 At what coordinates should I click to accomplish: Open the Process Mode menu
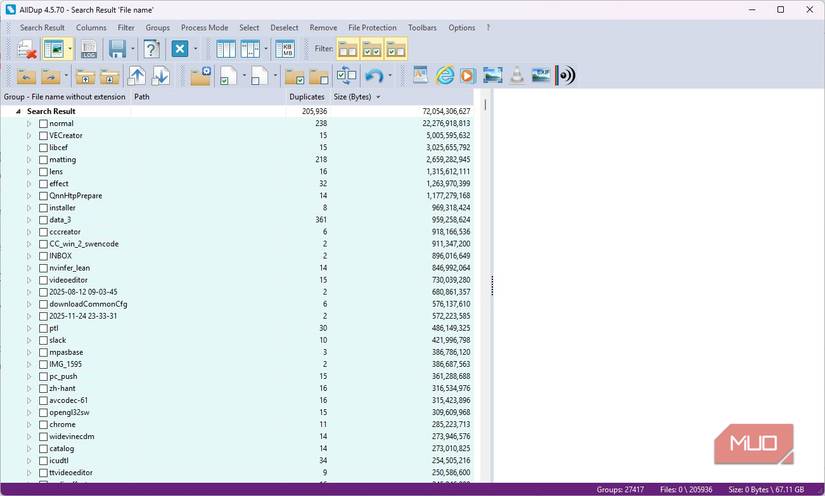click(x=205, y=28)
